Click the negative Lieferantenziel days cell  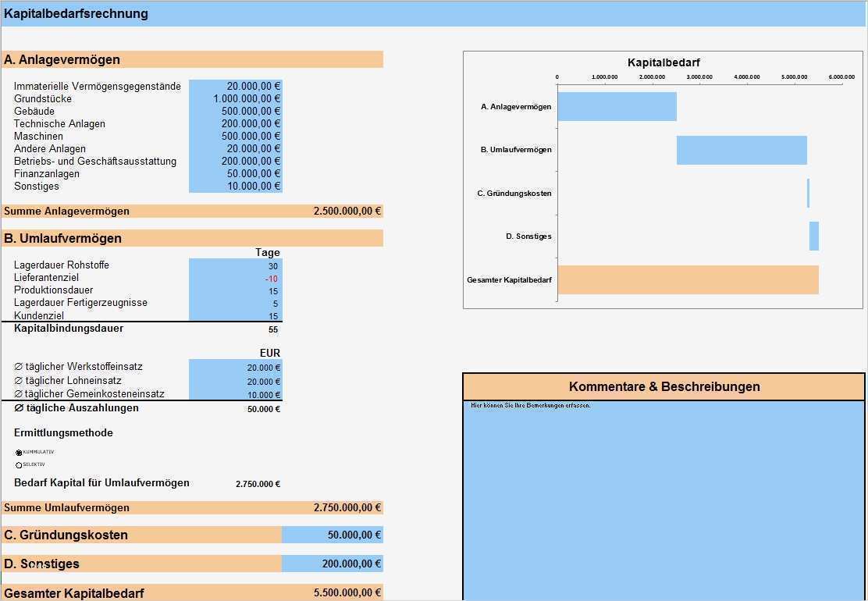(x=234, y=278)
